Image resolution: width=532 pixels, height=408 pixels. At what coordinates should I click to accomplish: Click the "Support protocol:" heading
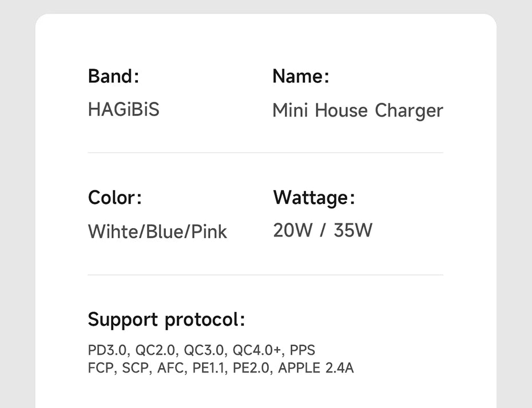coord(166,319)
